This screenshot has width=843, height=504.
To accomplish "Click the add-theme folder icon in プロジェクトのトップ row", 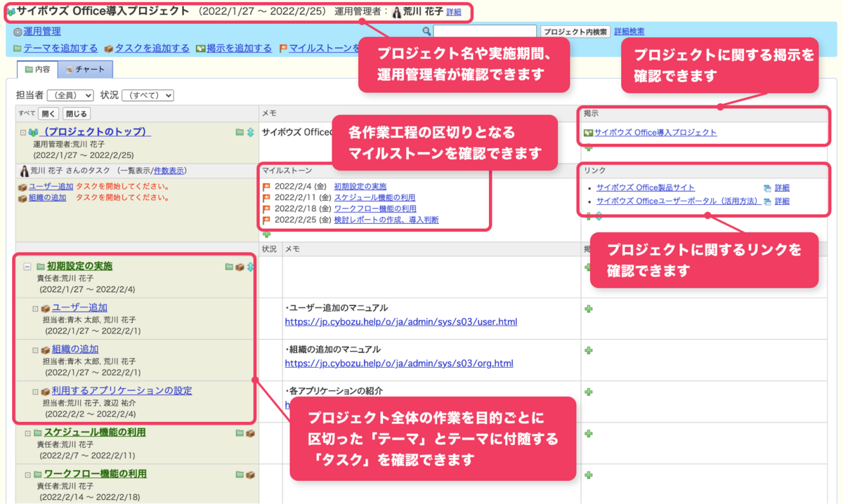I will tap(240, 132).
